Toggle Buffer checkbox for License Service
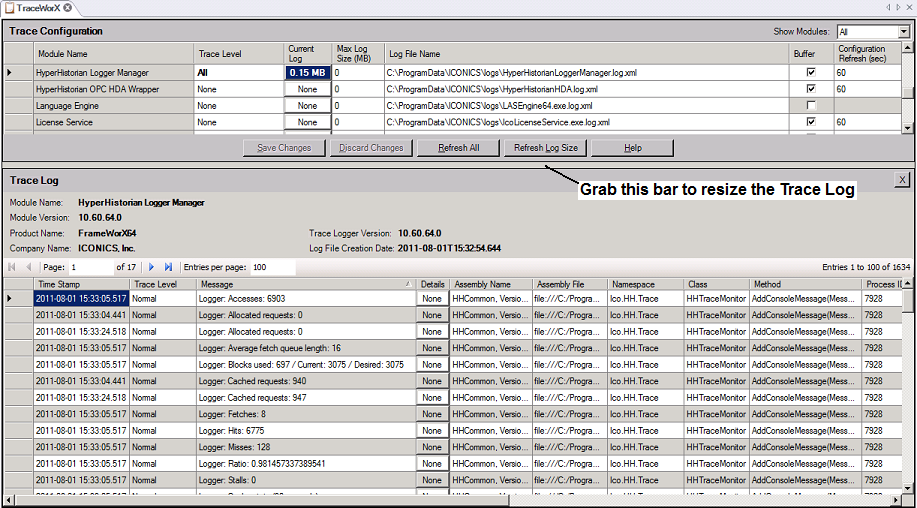 click(811, 122)
